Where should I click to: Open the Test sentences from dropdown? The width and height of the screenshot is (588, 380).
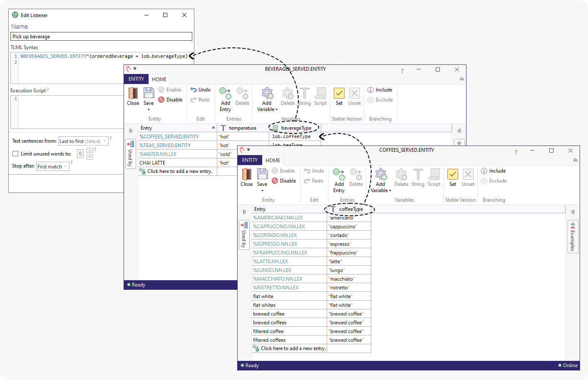click(x=83, y=141)
